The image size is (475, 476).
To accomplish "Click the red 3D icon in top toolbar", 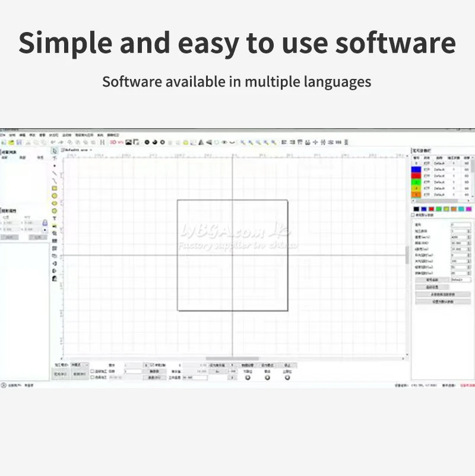I will [x=113, y=142].
